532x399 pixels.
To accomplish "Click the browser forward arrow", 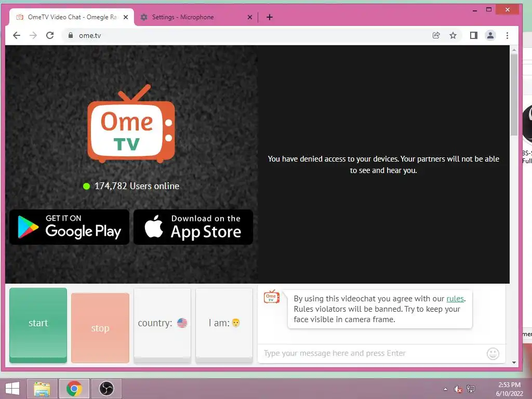I will (x=33, y=35).
